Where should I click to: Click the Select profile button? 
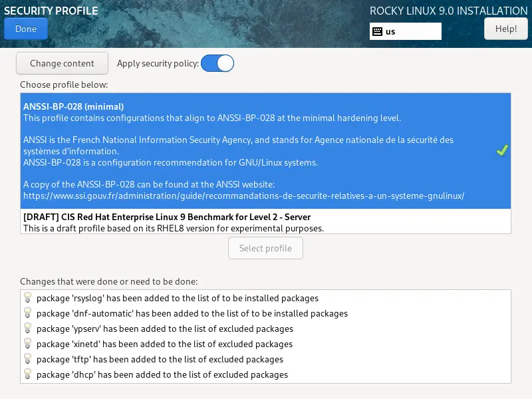(x=265, y=248)
